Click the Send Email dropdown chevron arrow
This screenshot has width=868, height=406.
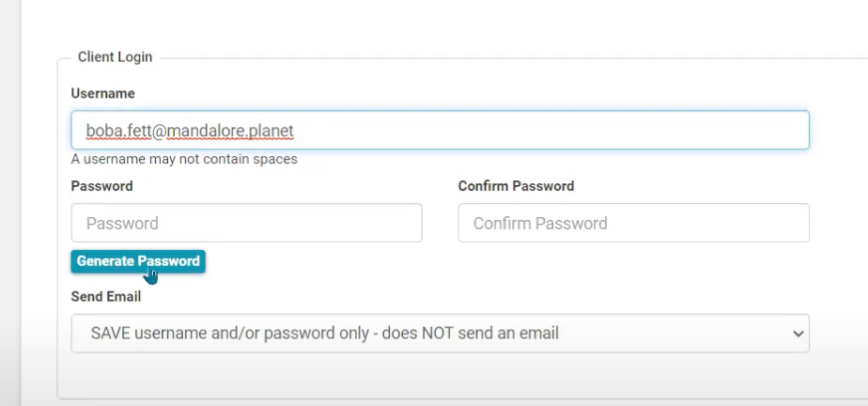(x=798, y=334)
